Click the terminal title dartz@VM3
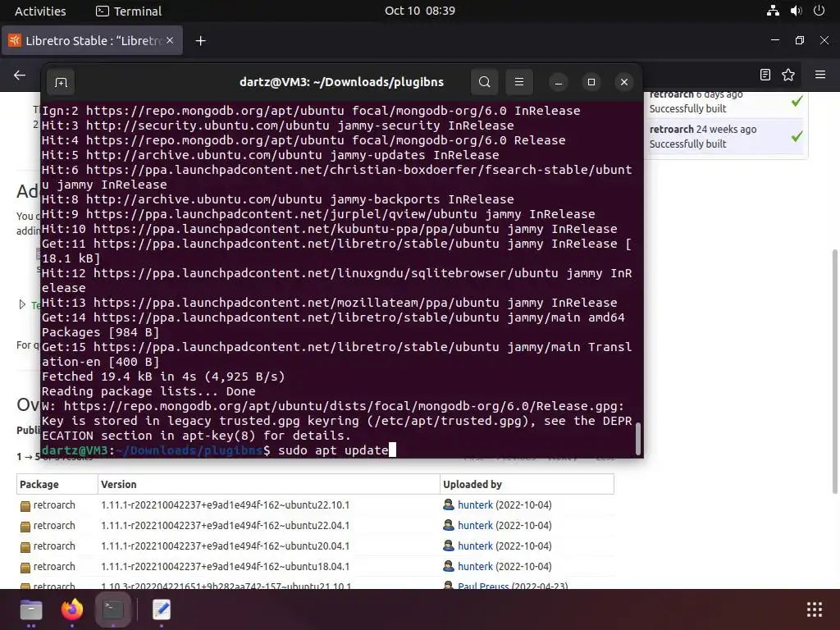Screen dimensions: 840x630 point(341,82)
